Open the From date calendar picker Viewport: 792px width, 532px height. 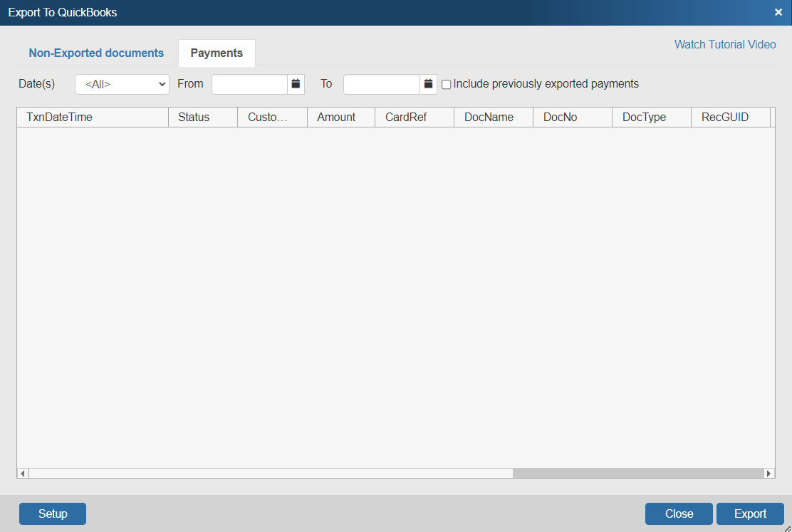coord(296,84)
